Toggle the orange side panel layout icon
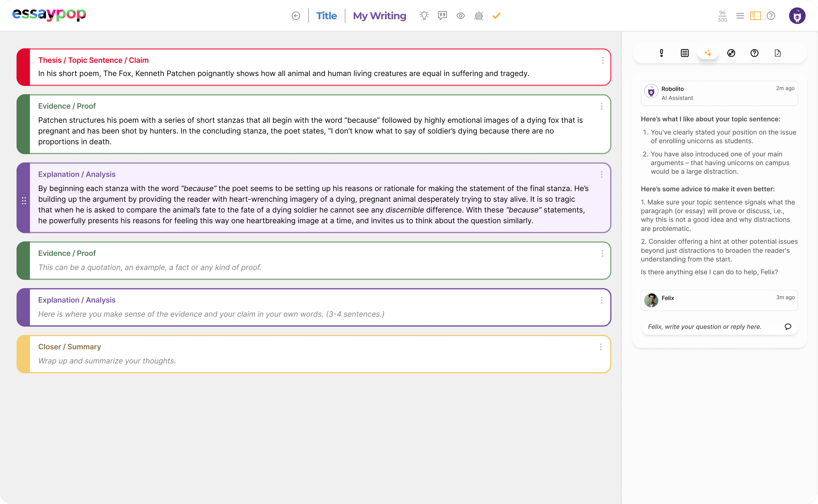The width and height of the screenshot is (818, 504). coord(755,16)
